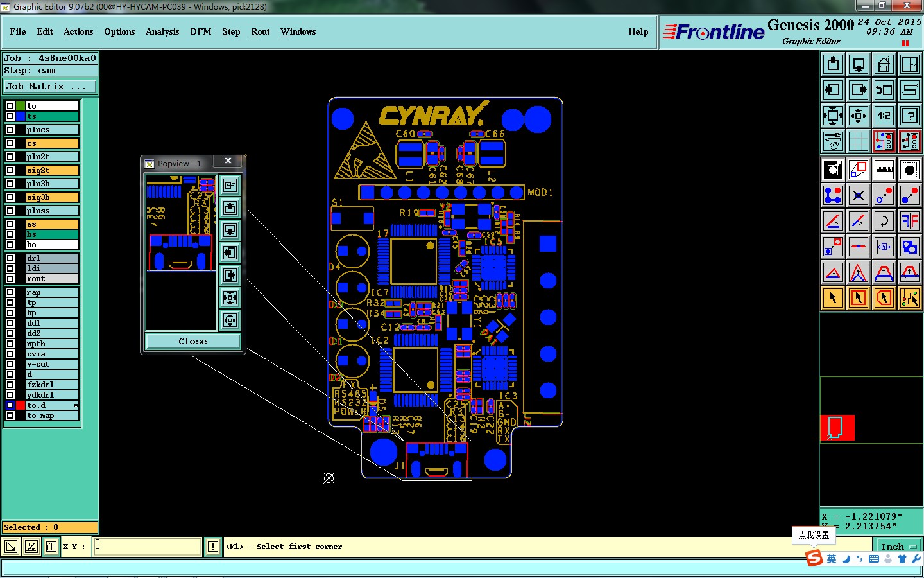Viewport: 924px width, 578px height.
Task: Toggle the checkbox for layer sig2t
Action: point(10,170)
